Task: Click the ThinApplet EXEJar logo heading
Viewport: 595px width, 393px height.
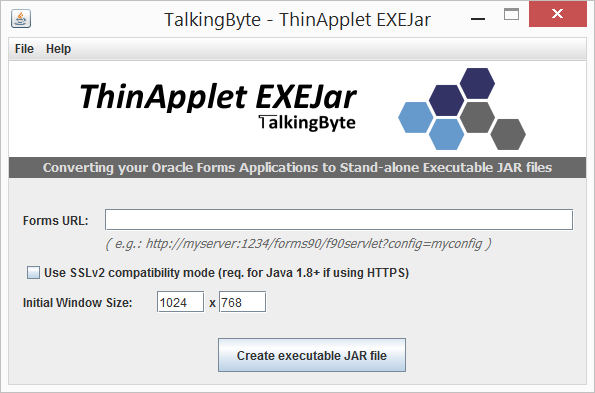Action: 218,97
